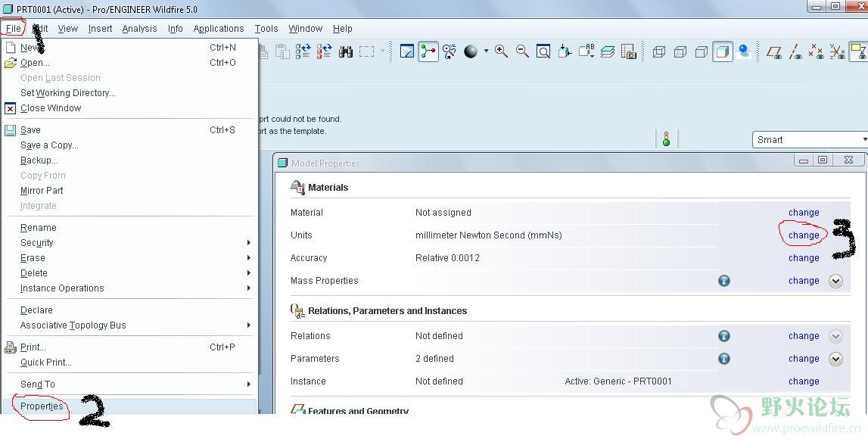Click the info icon for Mass Properties

(724, 281)
